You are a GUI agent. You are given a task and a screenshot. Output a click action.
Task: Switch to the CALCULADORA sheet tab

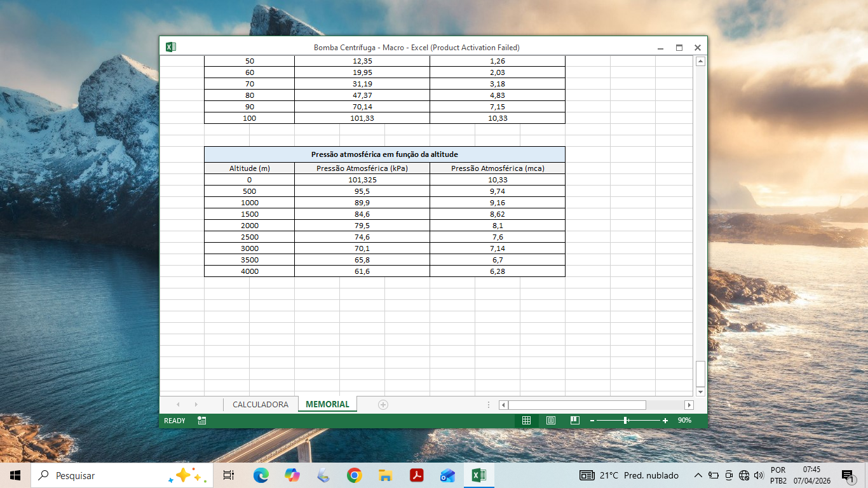[x=261, y=404]
